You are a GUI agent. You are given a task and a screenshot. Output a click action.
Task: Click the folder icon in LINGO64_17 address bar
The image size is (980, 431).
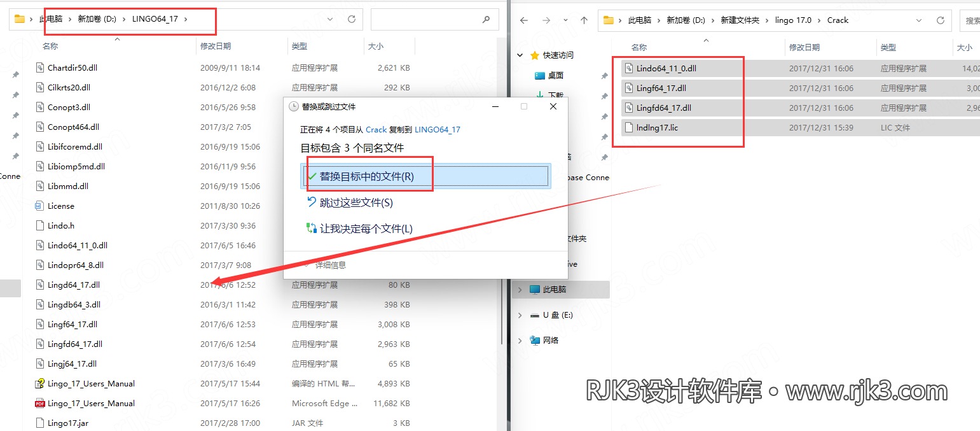pos(20,19)
